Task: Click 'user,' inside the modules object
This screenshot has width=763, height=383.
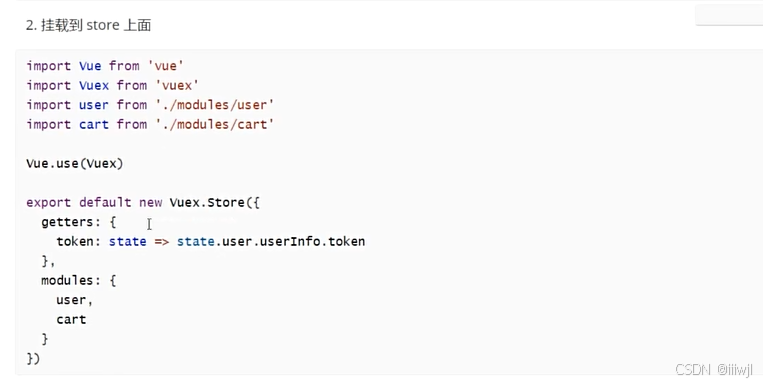Action: 74,300
